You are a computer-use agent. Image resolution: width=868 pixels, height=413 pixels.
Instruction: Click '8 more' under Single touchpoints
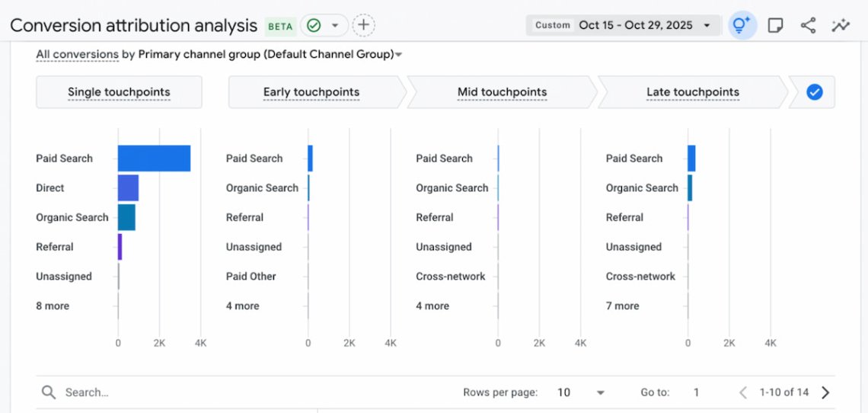[53, 306]
